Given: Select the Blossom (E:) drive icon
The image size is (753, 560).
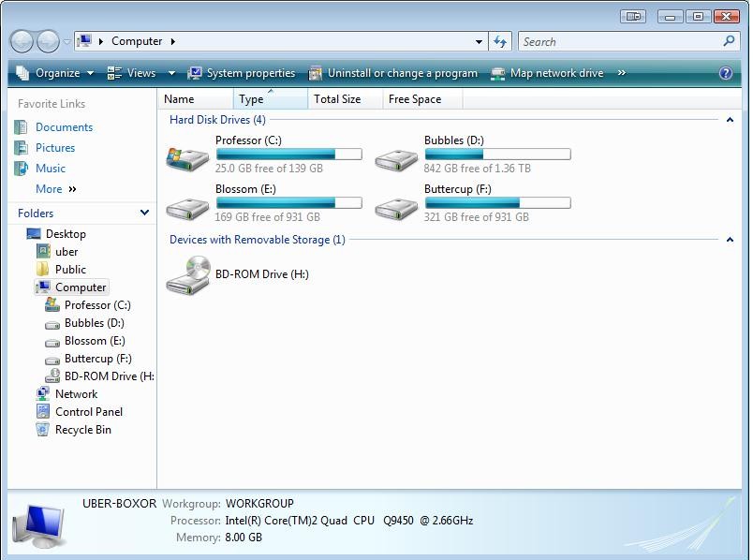Looking at the screenshot, I should coord(187,205).
